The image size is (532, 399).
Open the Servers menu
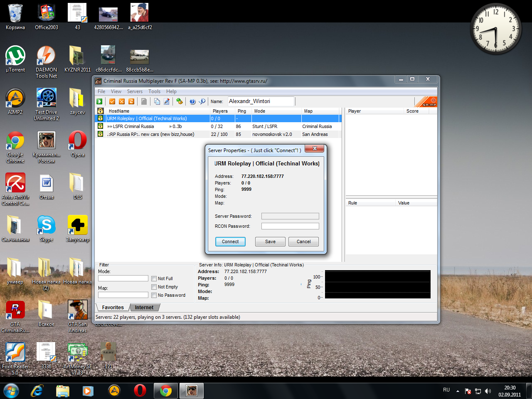pos(135,91)
